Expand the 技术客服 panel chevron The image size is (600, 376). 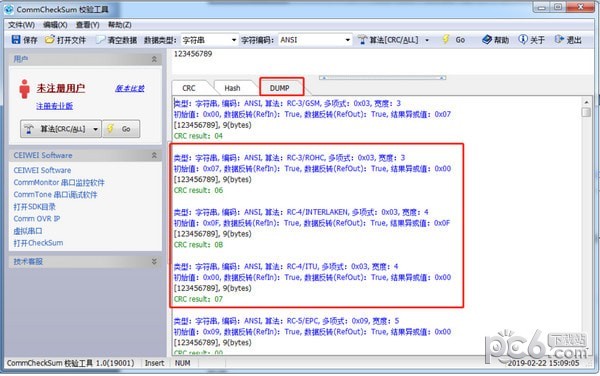tap(154, 261)
